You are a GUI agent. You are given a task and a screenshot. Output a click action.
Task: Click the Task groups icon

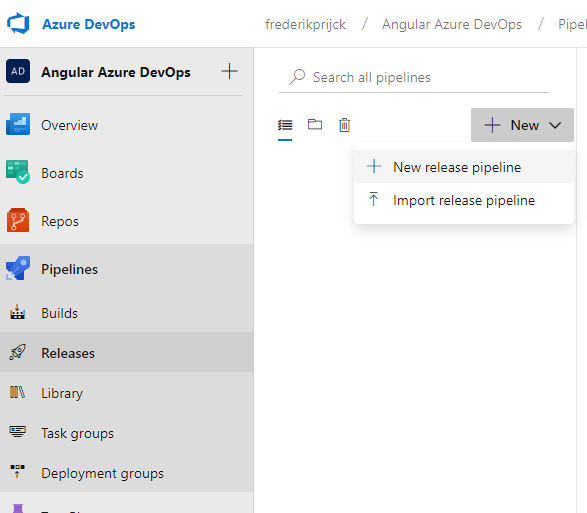(17, 432)
